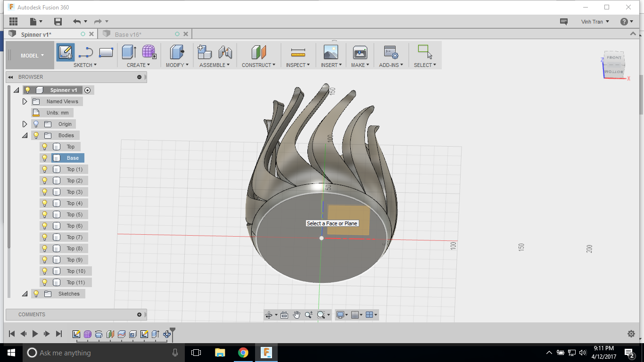The height and width of the screenshot is (362, 644).
Task: Select the Create Sketch tool
Action: (x=66, y=52)
